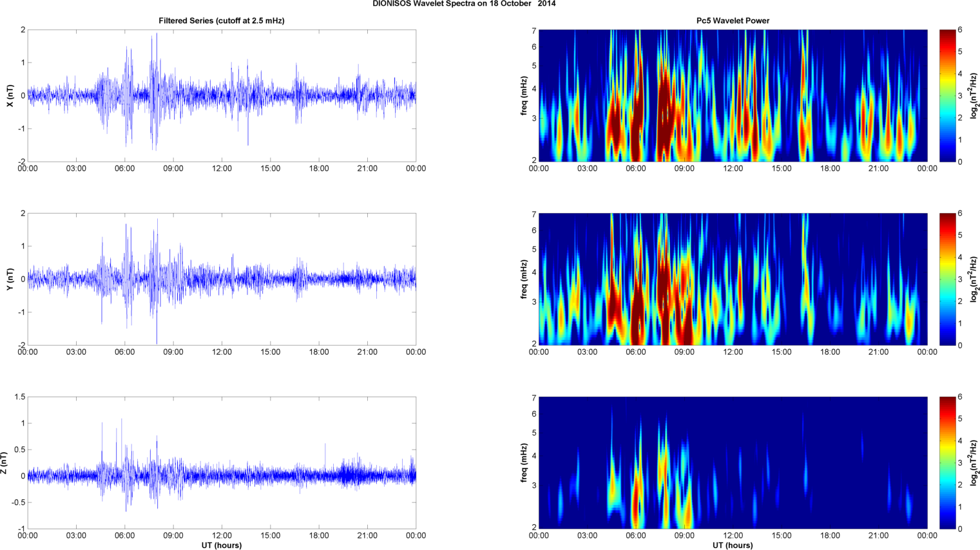Click 'freq (mHz)' label of the bottom spectrogram
The image size is (980, 550).
(x=524, y=463)
